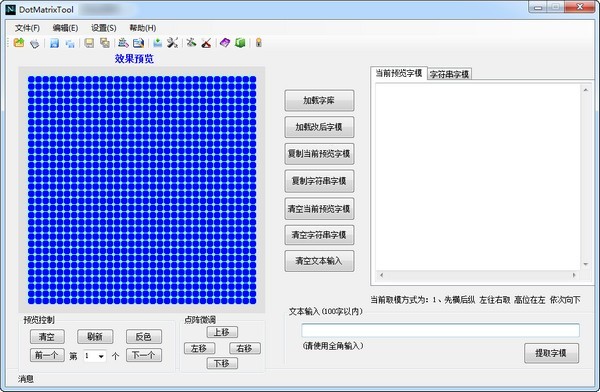Viewport: 600px width, 392px height.
Task: Click the output area scroll-down arrow
Action: 585,264
